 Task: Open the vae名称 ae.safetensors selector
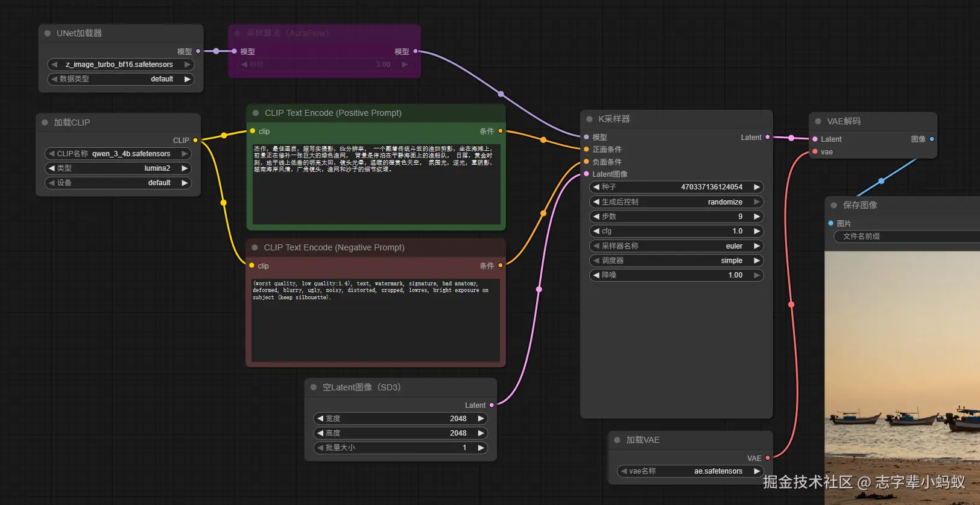tap(690, 471)
